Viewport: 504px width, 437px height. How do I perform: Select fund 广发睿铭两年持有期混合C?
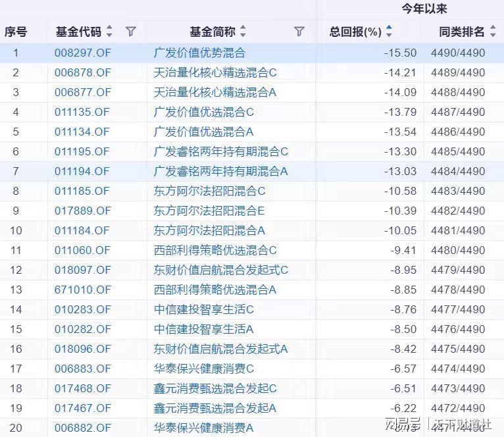click(221, 151)
